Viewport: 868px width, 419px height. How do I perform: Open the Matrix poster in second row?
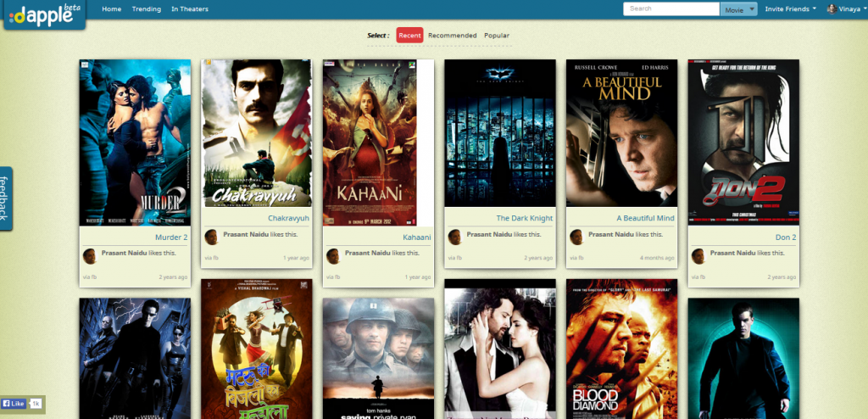[135, 359]
